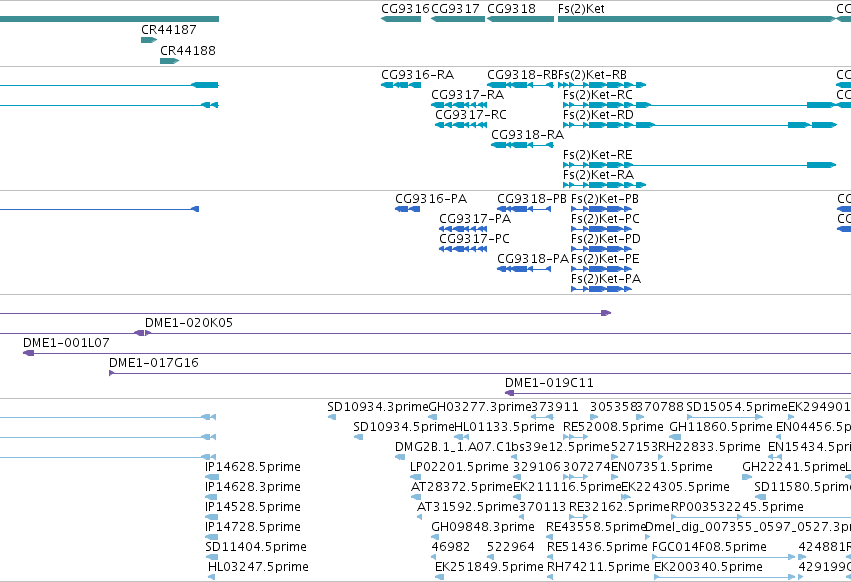Select the CG9317 gene feature

click(458, 19)
